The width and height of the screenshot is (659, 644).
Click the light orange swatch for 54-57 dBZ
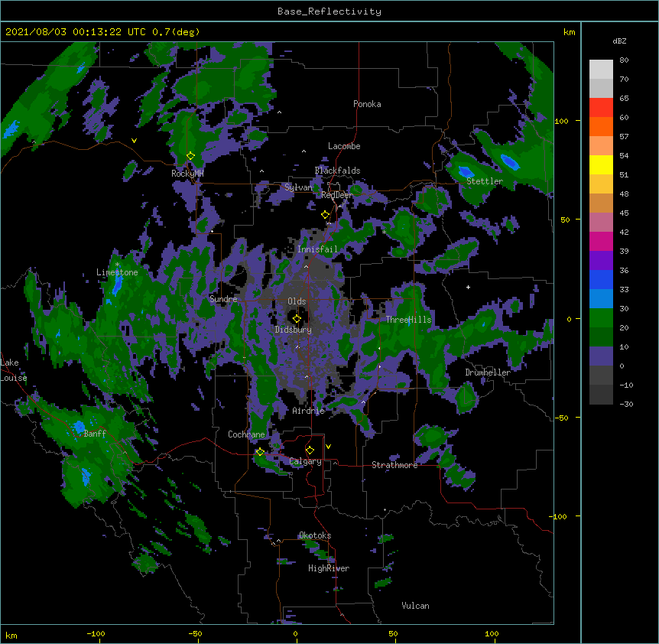[601, 146]
